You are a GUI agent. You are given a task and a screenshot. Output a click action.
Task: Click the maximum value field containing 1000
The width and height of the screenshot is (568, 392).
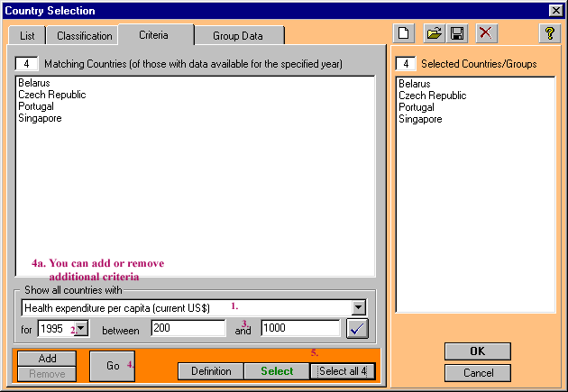point(299,328)
